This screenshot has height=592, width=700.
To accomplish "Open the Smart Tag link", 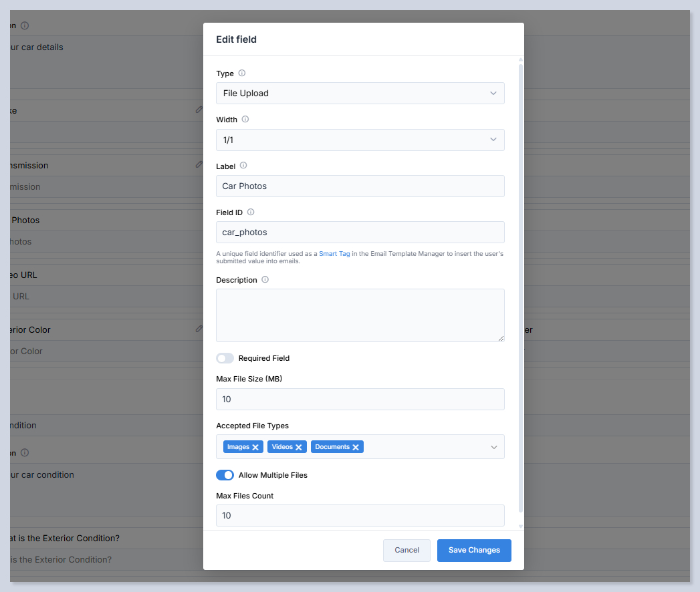I will [334, 254].
